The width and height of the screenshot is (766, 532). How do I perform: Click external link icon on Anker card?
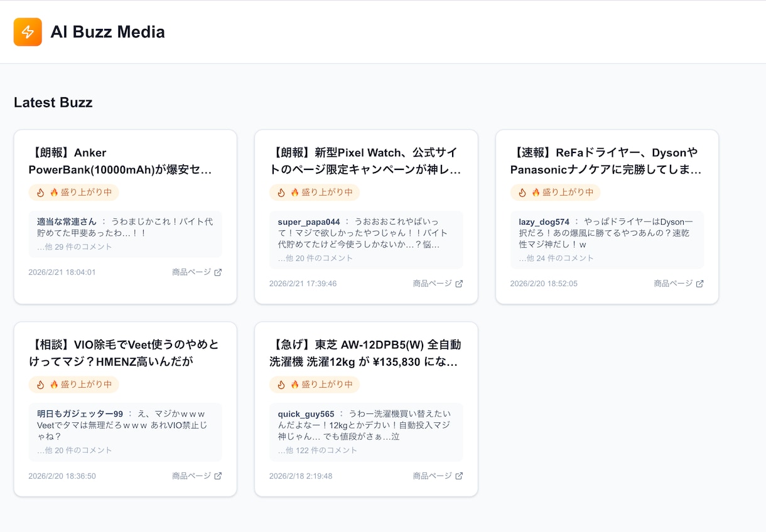click(218, 272)
